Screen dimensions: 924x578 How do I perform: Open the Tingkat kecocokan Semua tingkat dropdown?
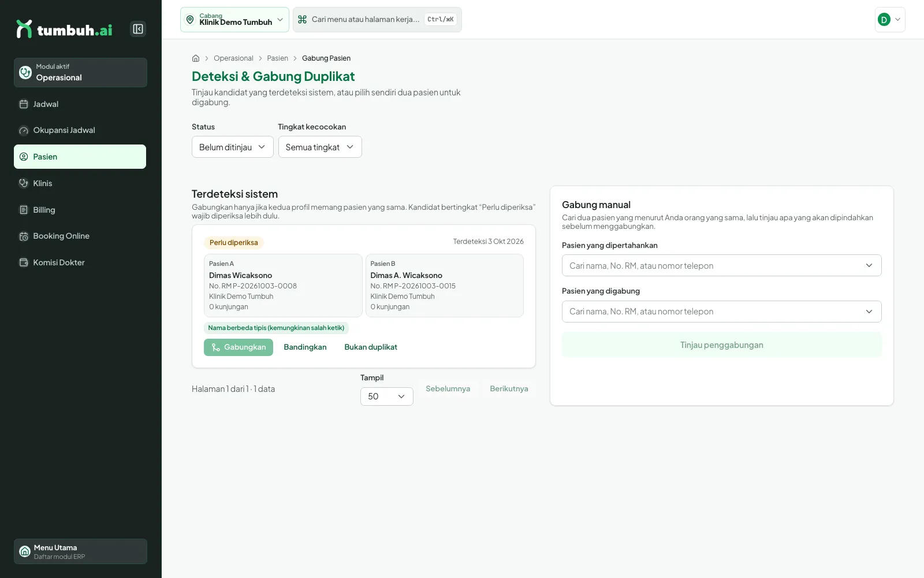[x=320, y=147]
